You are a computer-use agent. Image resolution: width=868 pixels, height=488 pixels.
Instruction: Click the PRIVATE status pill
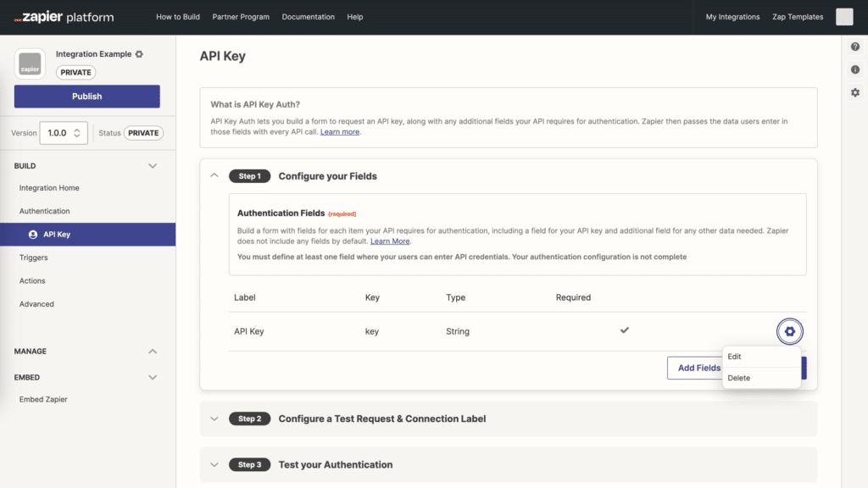(x=143, y=133)
